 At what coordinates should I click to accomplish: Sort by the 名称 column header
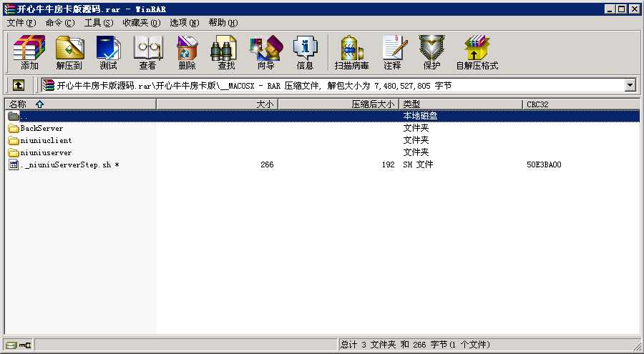pyautogui.click(x=80, y=104)
